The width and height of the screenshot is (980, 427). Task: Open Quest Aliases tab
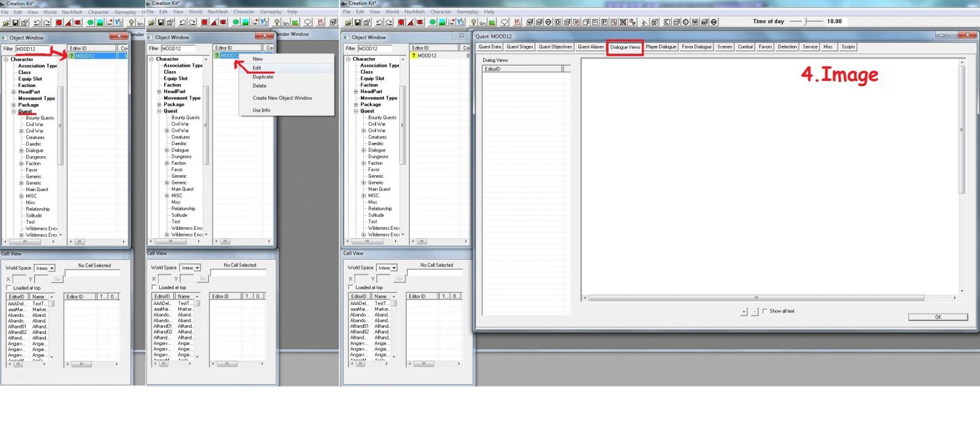click(x=590, y=47)
